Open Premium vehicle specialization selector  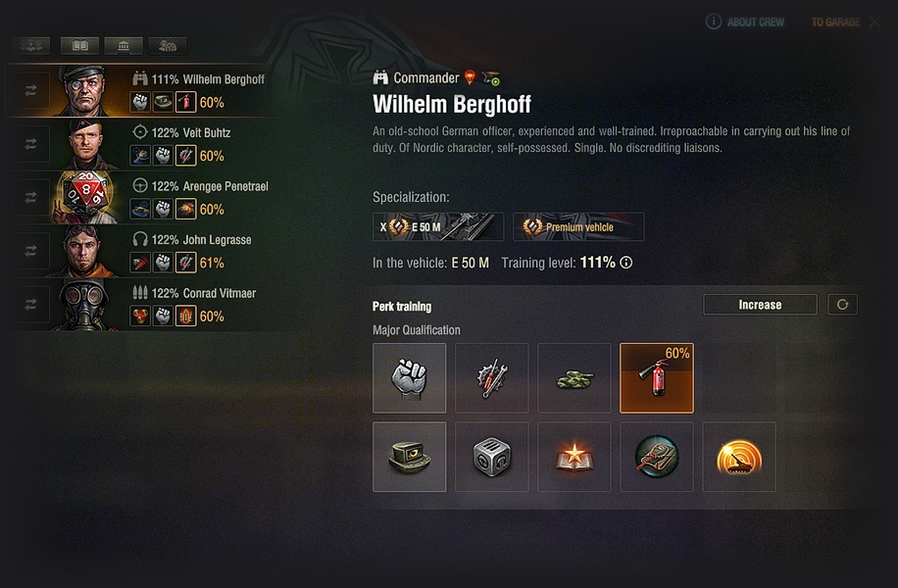(x=578, y=226)
